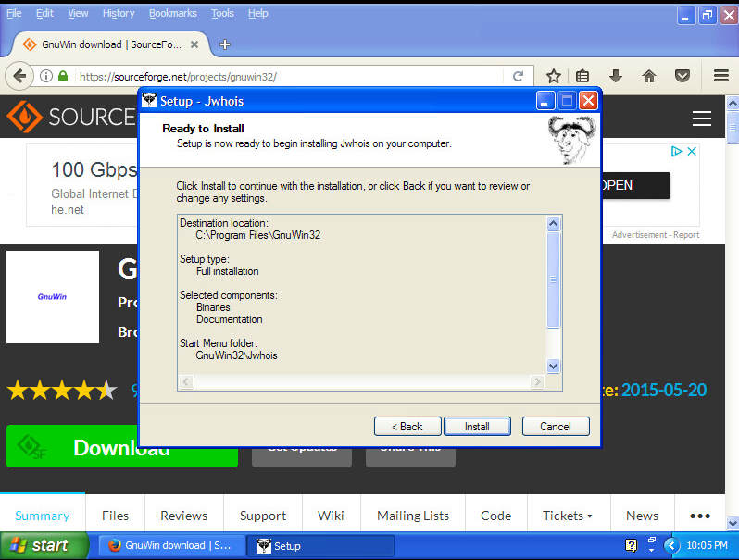
Task: Open the Tools menu
Action: 222,13
